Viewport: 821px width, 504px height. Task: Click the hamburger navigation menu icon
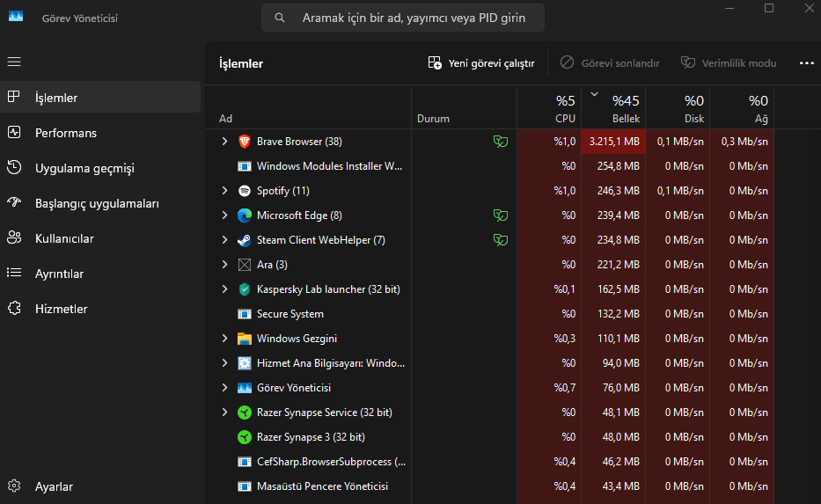14,62
